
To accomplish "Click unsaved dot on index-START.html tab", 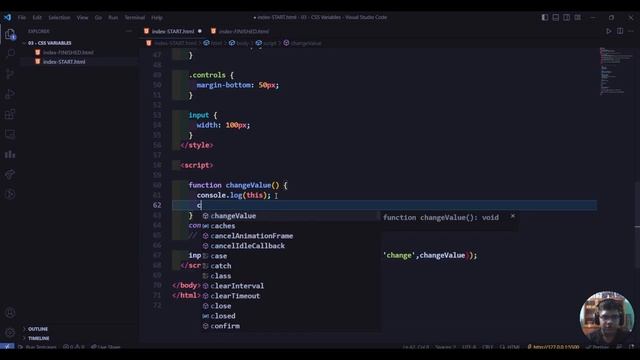I will pos(200,31).
